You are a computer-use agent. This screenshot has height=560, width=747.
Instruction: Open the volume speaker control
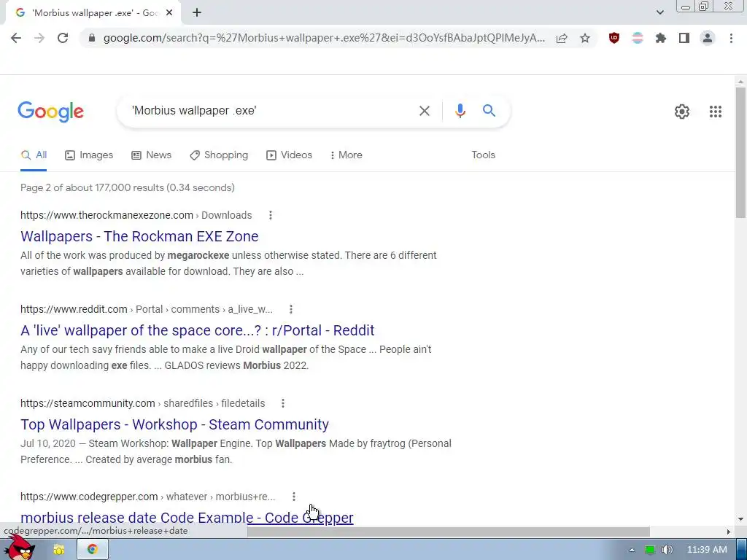[667, 550]
